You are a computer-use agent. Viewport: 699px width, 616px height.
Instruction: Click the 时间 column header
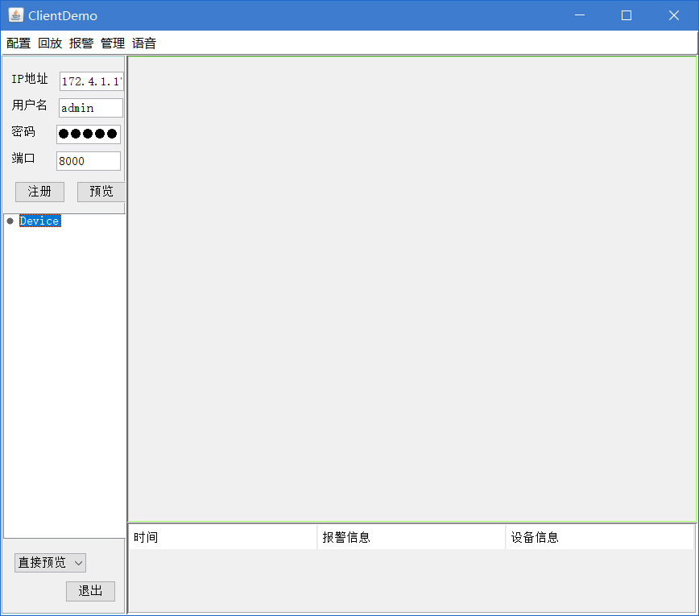(x=223, y=537)
